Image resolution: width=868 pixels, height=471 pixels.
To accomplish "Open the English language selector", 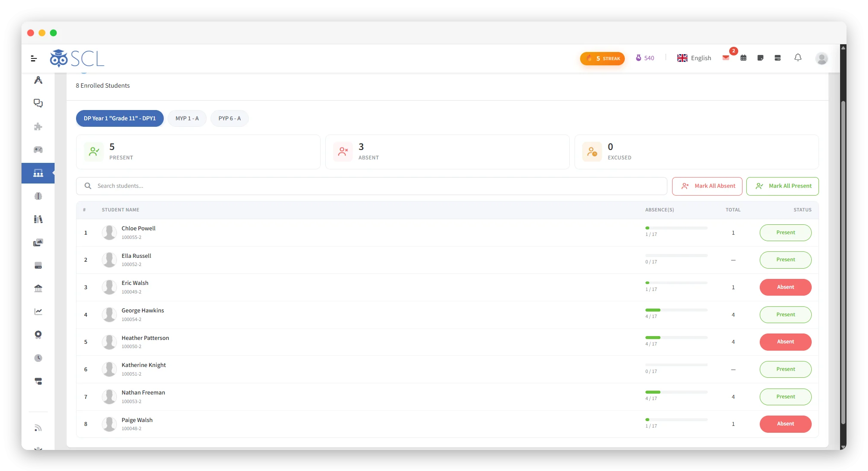I will pyautogui.click(x=694, y=58).
